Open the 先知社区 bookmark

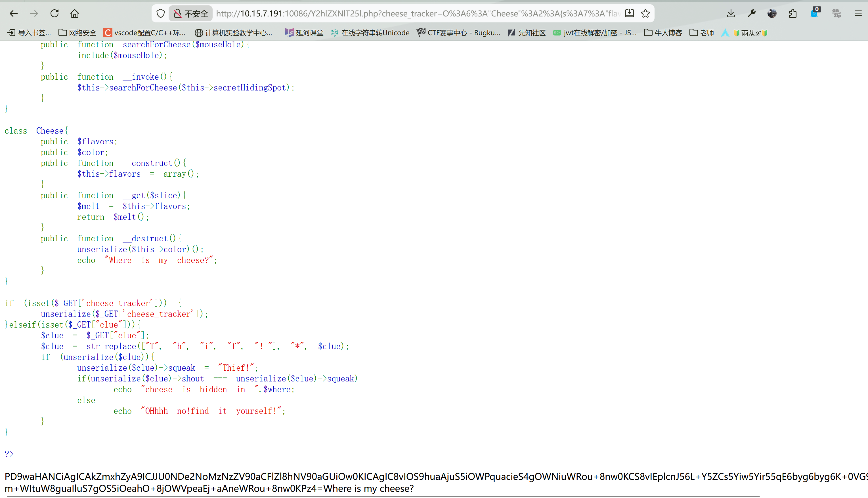tap(527, 33)
